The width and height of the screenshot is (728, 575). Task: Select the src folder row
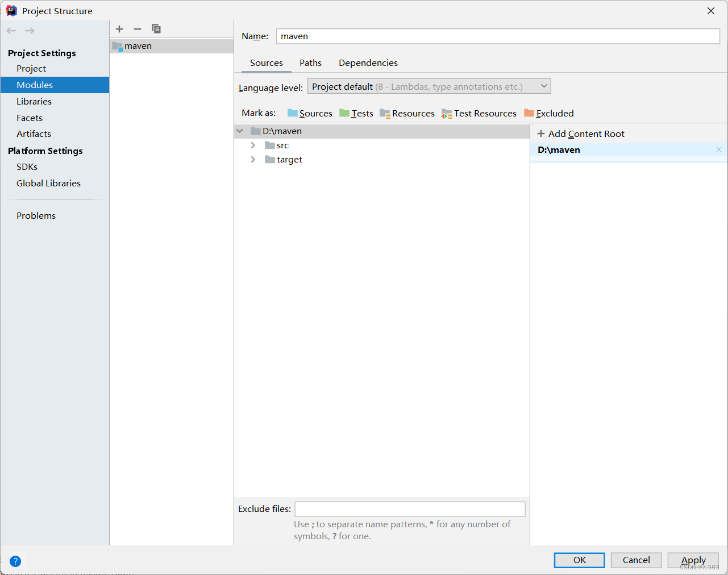coord(382,145)
